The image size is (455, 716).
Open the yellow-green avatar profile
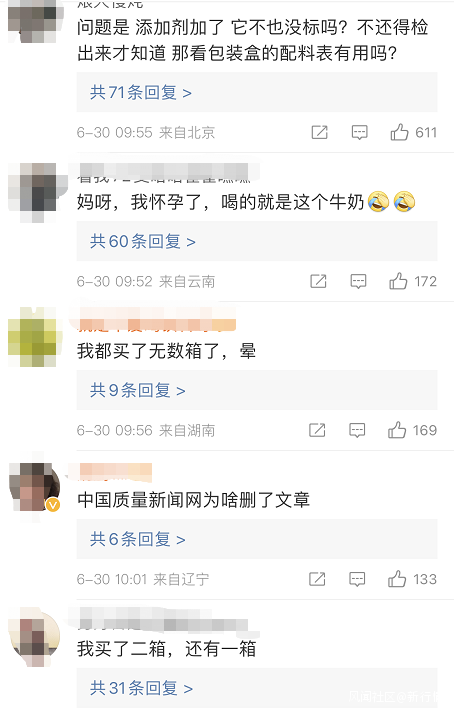(35, 337)
